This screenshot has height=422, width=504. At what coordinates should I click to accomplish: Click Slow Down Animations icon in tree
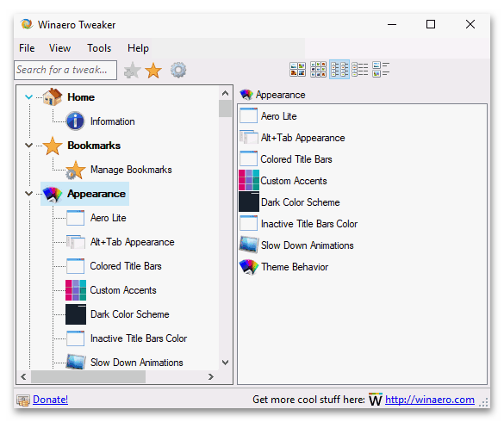click(76, 362)
